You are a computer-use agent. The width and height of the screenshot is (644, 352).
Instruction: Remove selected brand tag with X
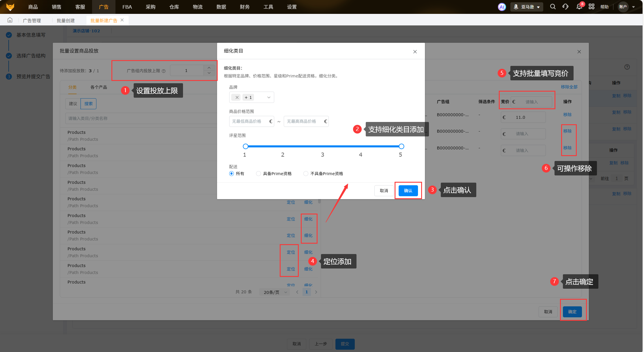[x=237, y=97]
